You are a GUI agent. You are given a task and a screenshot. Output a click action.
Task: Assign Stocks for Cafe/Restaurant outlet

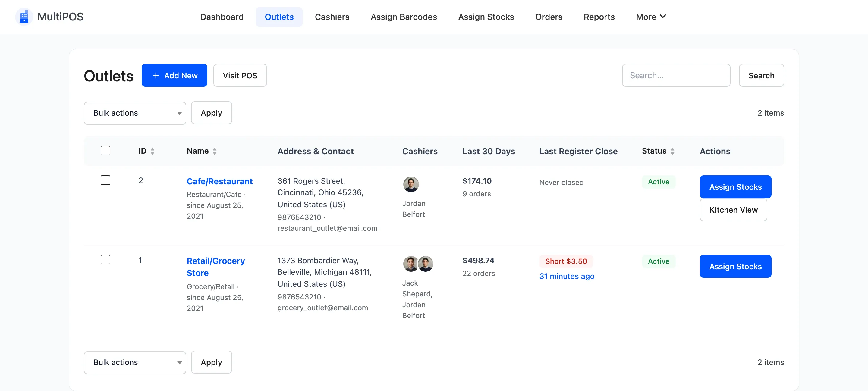coord(735,187)
